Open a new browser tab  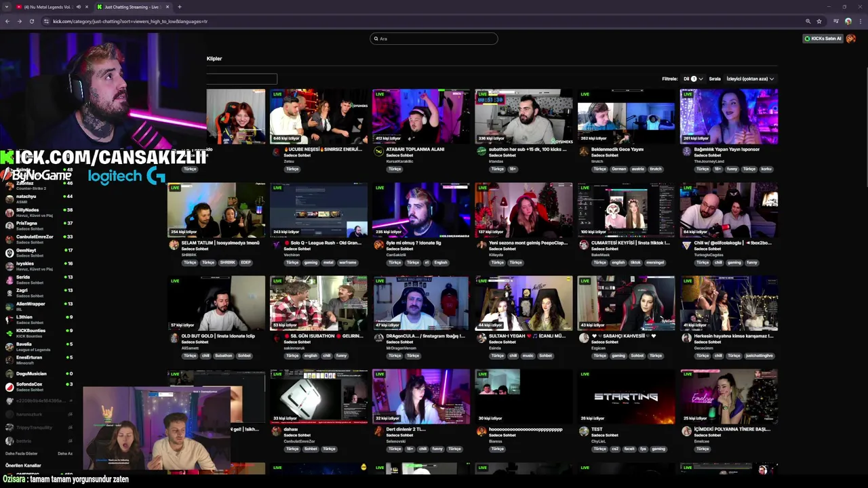pyautogui.click(x=180, y=7)
